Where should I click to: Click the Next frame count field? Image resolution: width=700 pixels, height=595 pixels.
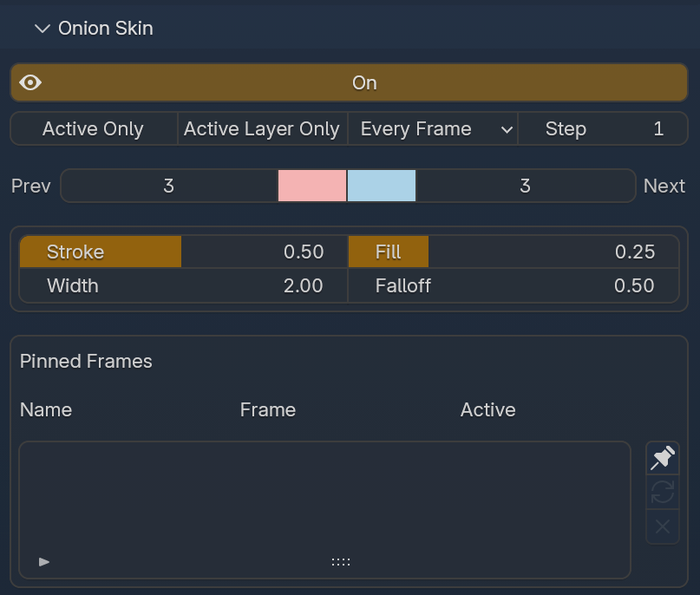click(x=525, y=185)
